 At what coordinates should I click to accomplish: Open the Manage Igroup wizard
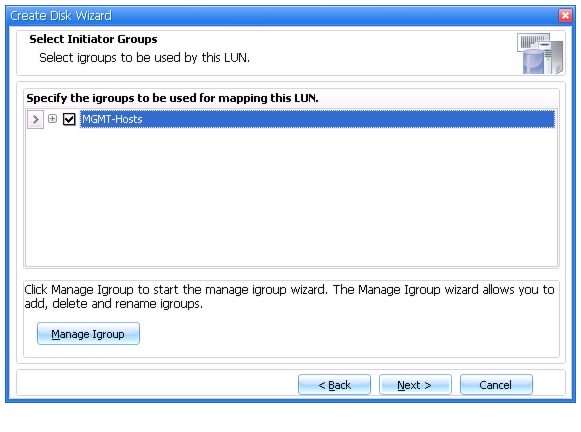(x=88, y=333)
